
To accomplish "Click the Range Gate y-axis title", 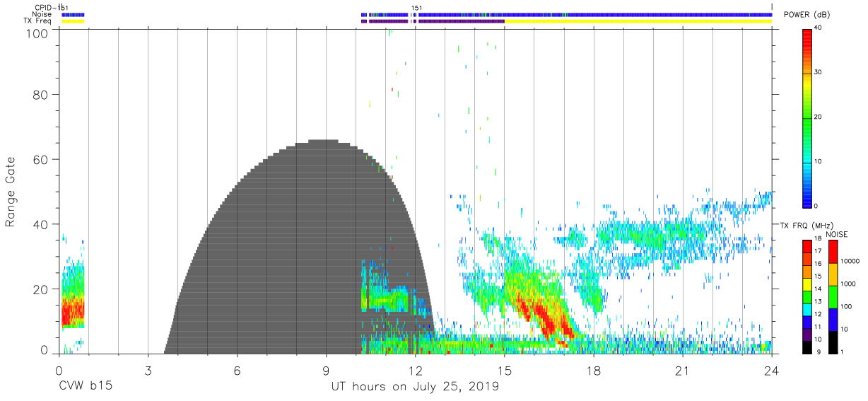I will coord(11,192).
